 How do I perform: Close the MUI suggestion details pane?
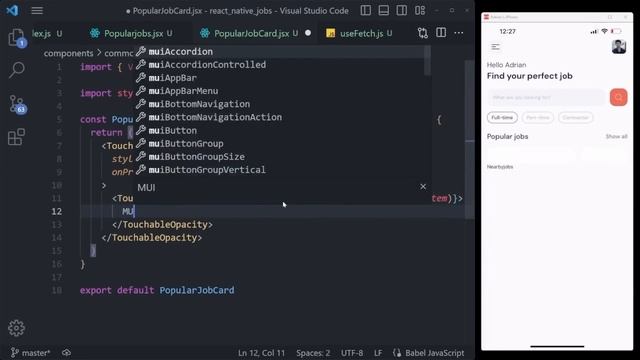[x=423, y=187]
